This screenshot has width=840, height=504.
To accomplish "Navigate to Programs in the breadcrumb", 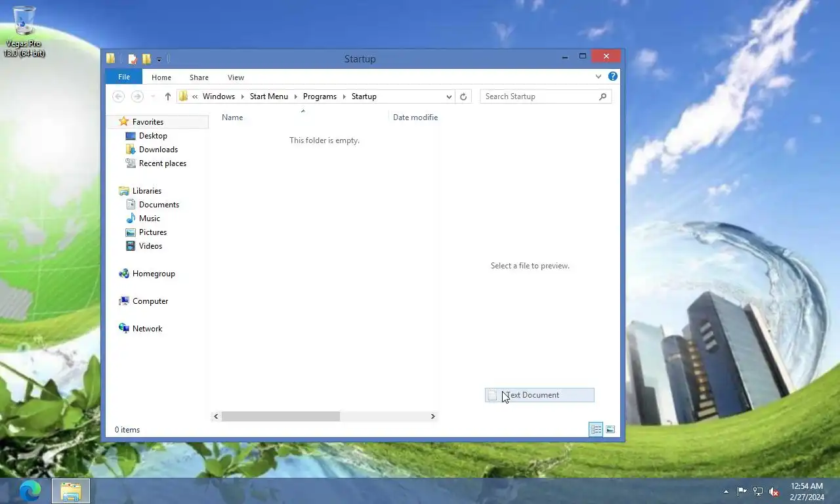I will 320,96.
